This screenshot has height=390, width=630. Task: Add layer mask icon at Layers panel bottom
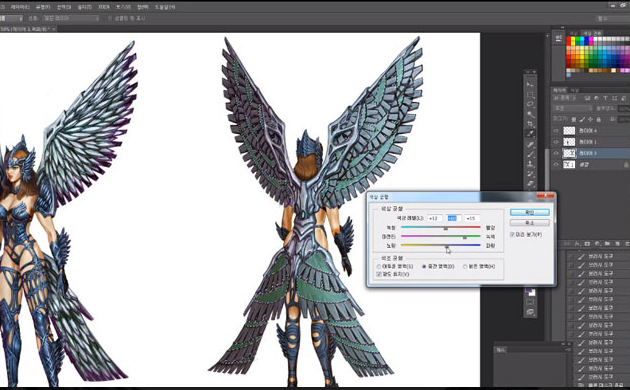pyautogui.click(x=587, y=244)
